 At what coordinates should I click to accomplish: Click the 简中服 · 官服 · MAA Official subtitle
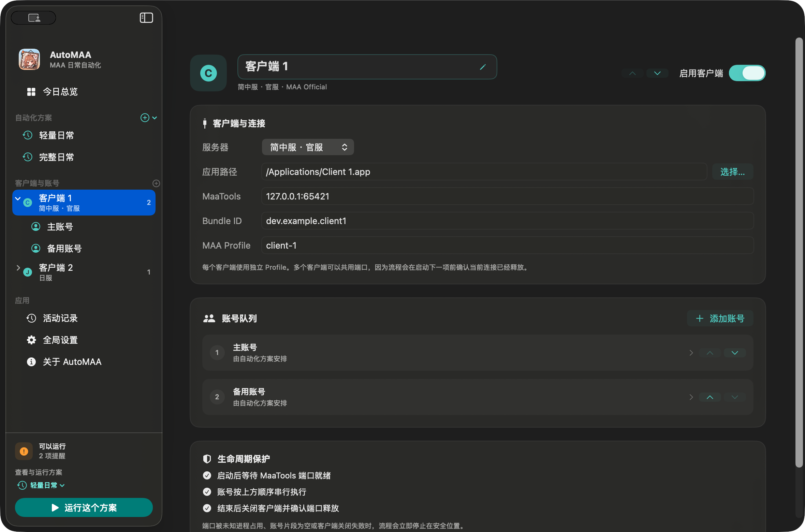(282, 87)
